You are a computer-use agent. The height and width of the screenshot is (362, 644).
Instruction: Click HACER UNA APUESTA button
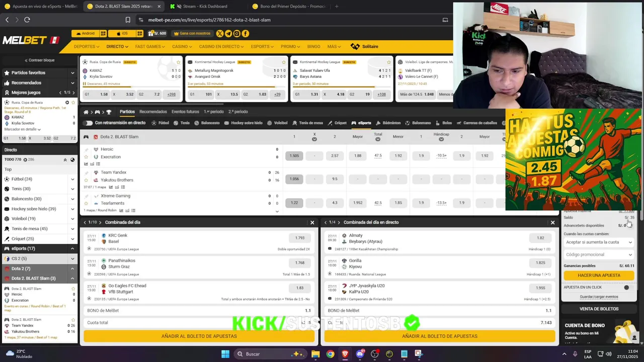click(x=599, y=276)
